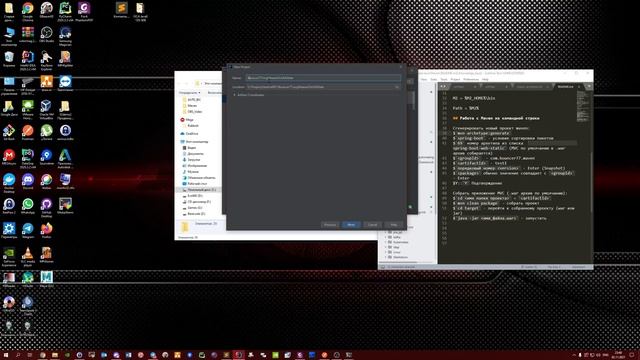This screenshot has height=360, width=640.
Task: Select Загрузки in File Explorer tree
Action: point(193,160)
